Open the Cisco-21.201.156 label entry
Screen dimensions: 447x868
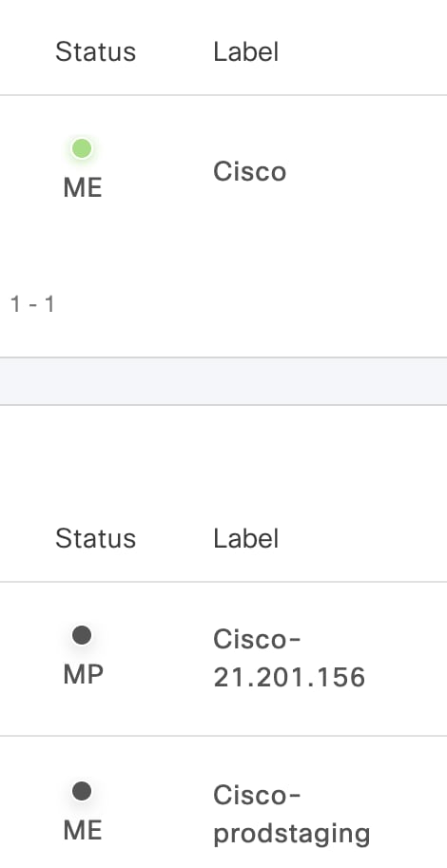coord(289,658)
